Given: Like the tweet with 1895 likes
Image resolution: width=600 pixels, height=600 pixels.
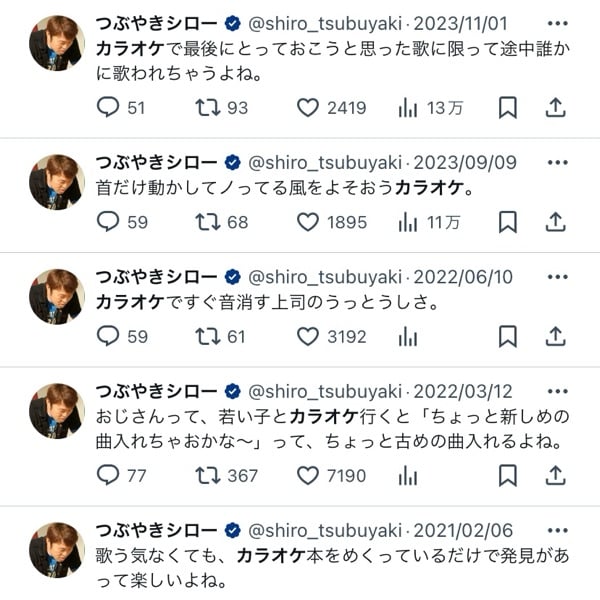Looking at the screenshot, I should tap(308, 222).
